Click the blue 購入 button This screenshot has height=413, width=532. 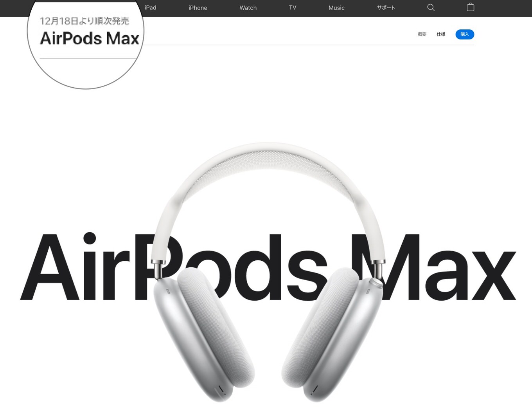[465, 34]
